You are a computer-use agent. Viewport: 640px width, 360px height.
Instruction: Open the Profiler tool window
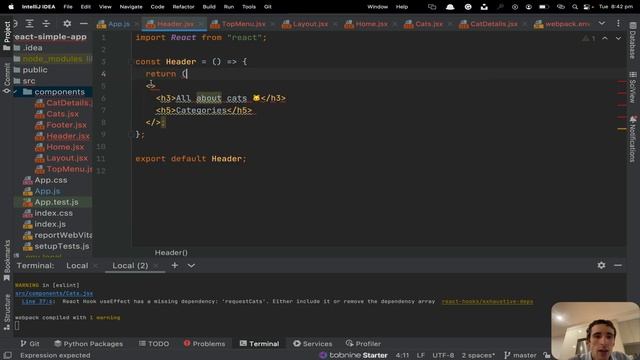(363, 344)
